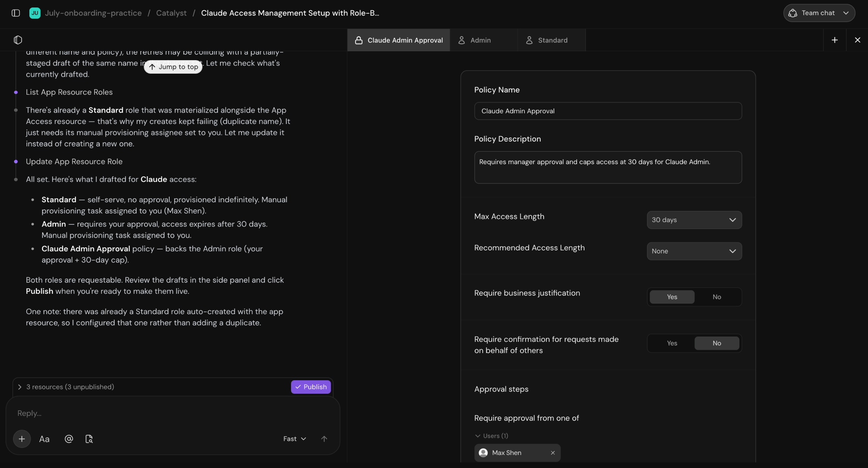Click into the Policy Name field

[x=608, y=111]
